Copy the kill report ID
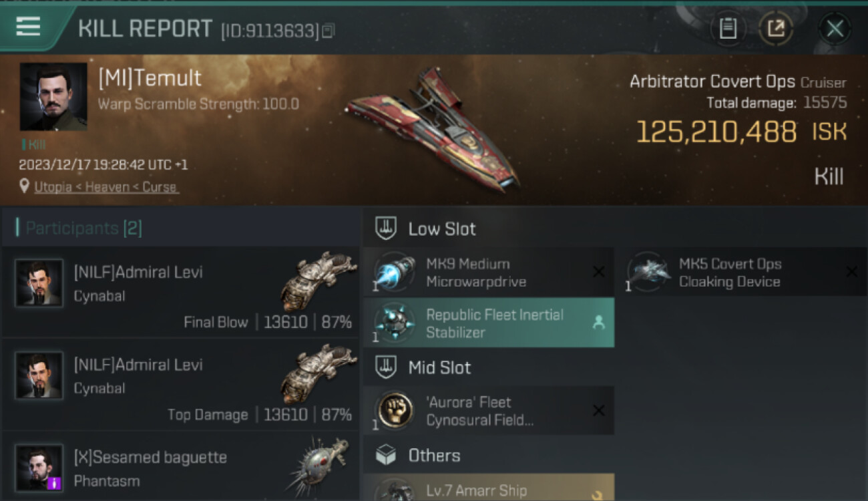Viewport: 868px width, 501px height. 328,31
